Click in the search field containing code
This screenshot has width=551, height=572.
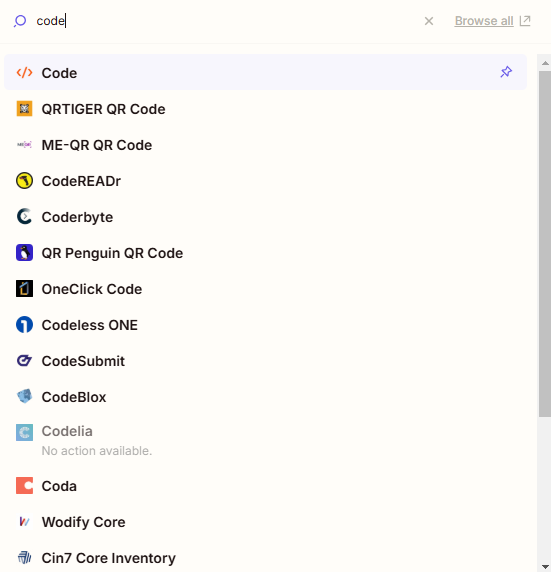point(226,21)
